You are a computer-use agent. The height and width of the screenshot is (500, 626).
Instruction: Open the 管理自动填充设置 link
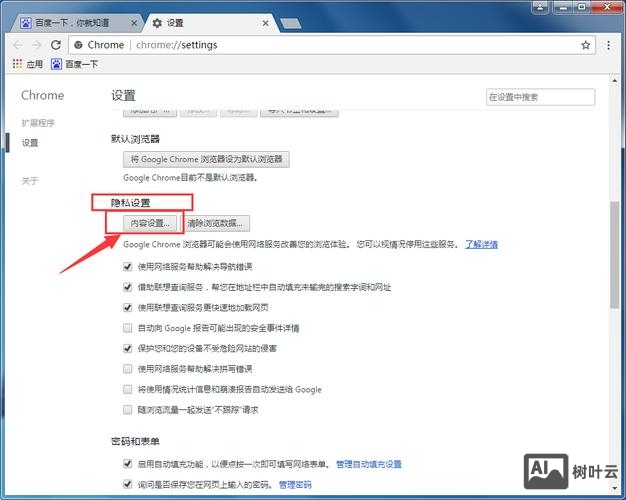[368, 464]
